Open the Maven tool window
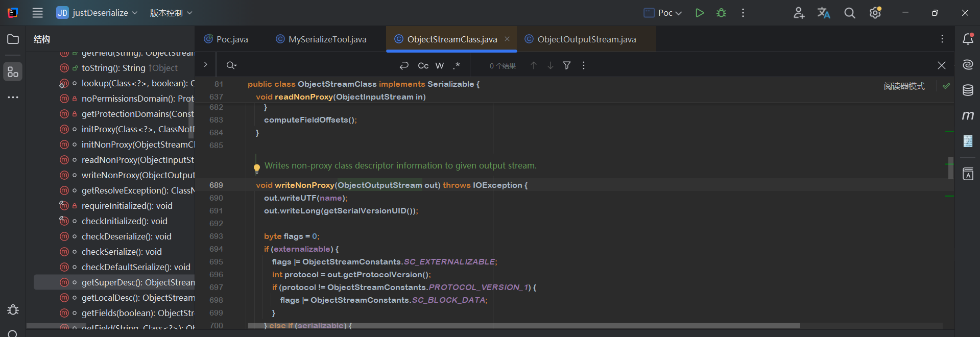This screenshot has width=980, height=337. pyautogui.click(x=968, y=116)
